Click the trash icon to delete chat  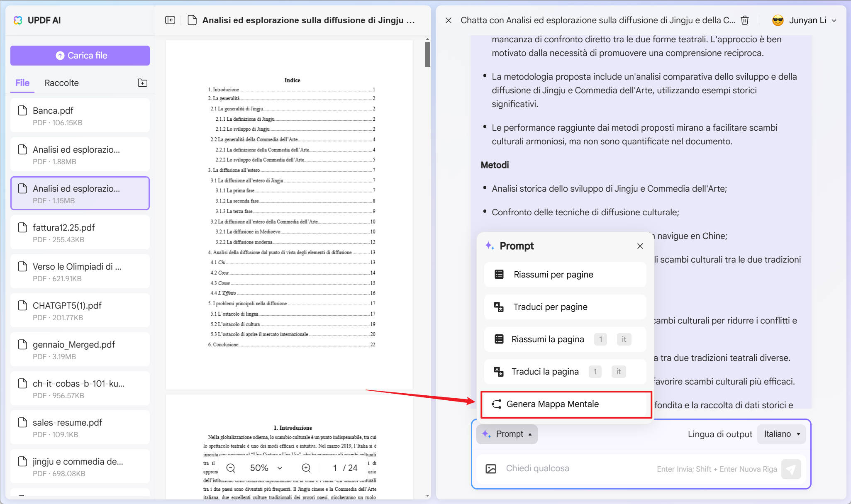tap(745, 20)
